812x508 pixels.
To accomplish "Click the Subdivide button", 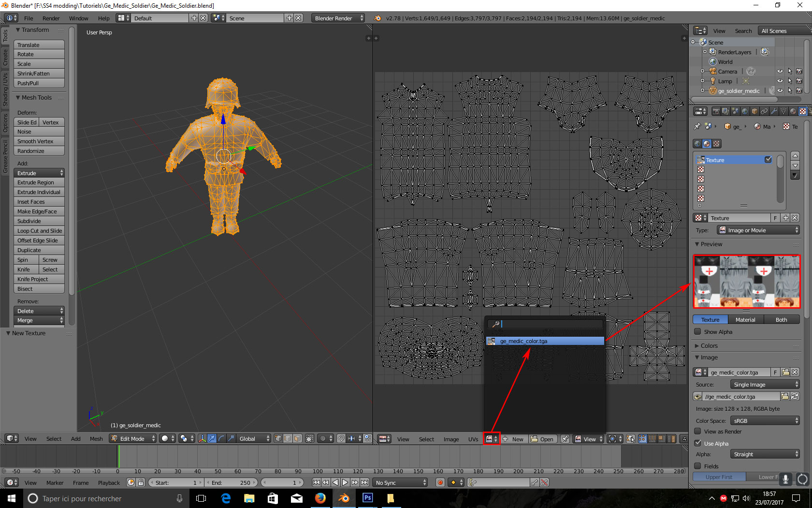I will tap(39, 221).
